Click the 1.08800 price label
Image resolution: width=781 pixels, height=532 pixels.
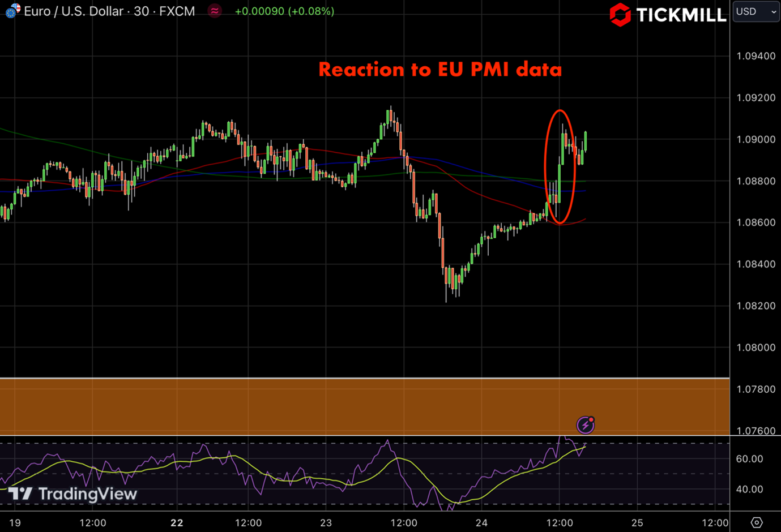pos(756,181)
